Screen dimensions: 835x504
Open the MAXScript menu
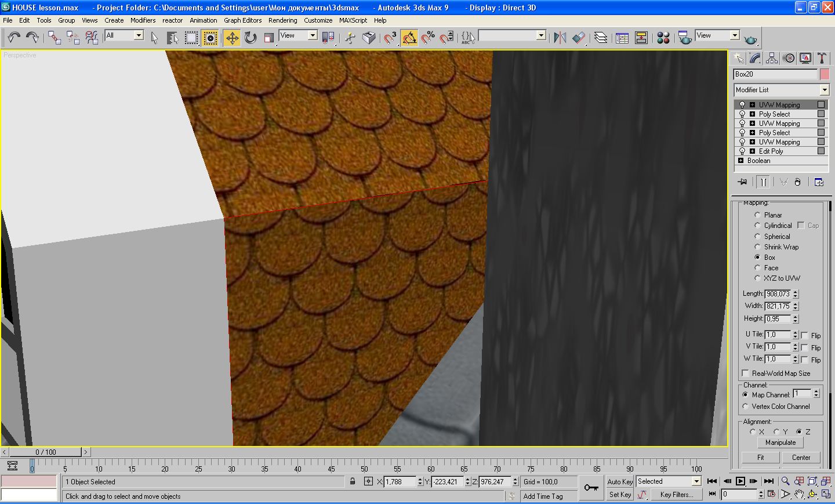click(353, 20)
